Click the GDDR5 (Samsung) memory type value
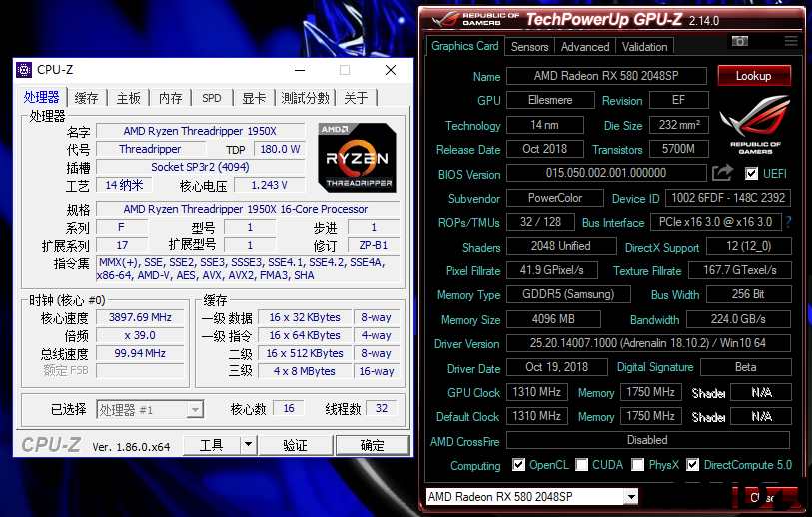812x517 pixels. [568, 294]
